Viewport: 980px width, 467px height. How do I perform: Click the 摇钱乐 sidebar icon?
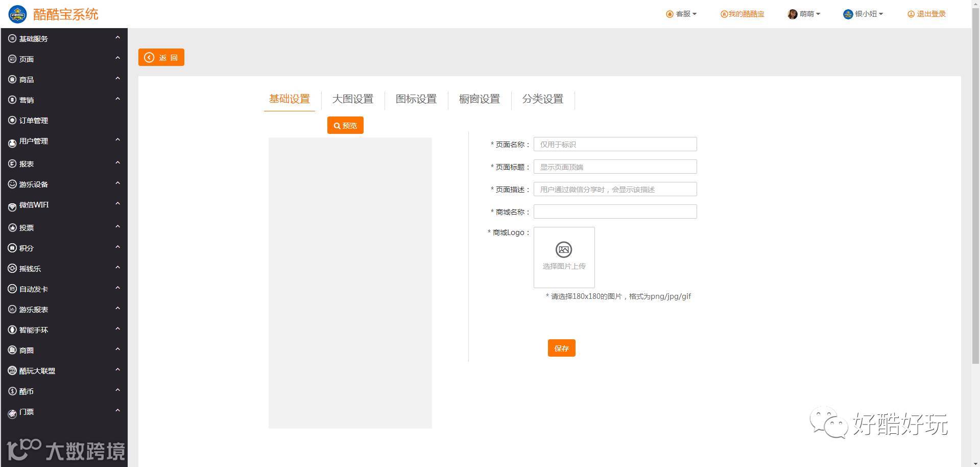(x=12, y=268)
